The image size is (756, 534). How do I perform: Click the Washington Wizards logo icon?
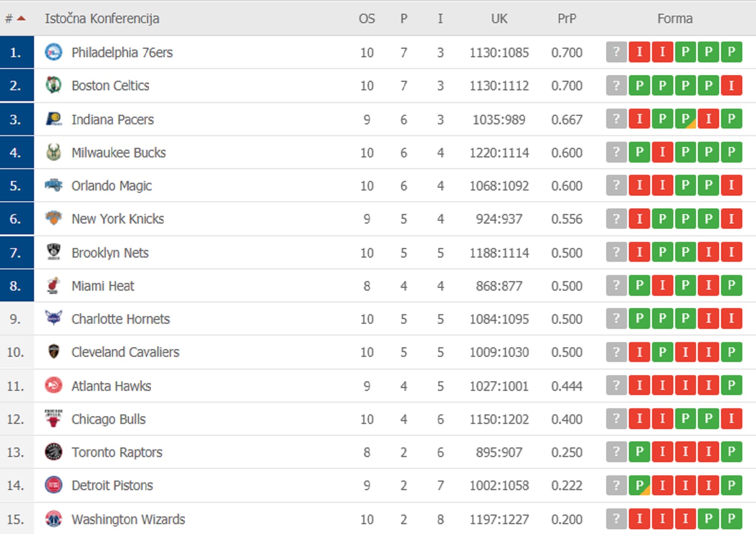point(53,518)
